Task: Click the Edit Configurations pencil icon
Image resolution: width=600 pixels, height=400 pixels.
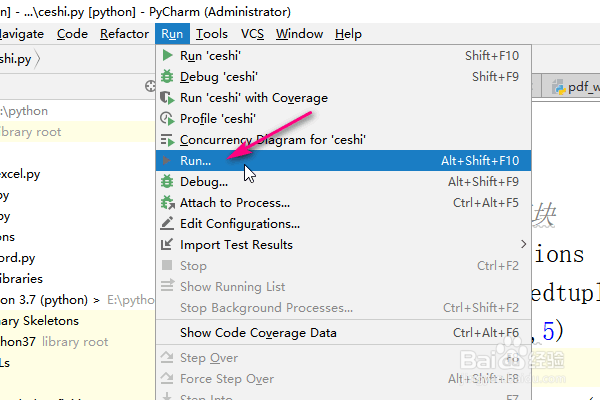Action: coord(167,224)
